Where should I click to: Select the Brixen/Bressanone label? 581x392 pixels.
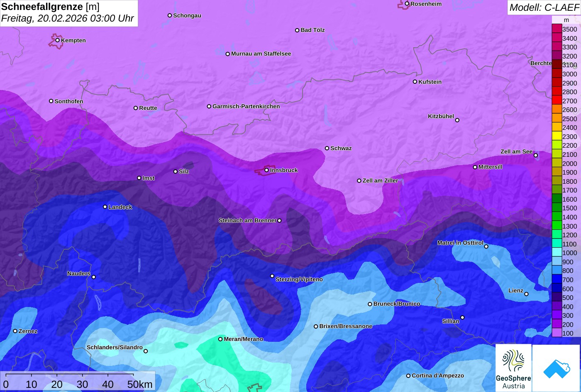pyautogui.click(x=346, y=326)
